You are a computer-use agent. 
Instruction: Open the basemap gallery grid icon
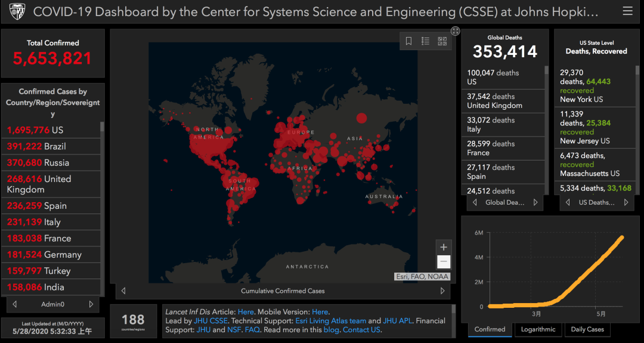(x=442, y=41)
